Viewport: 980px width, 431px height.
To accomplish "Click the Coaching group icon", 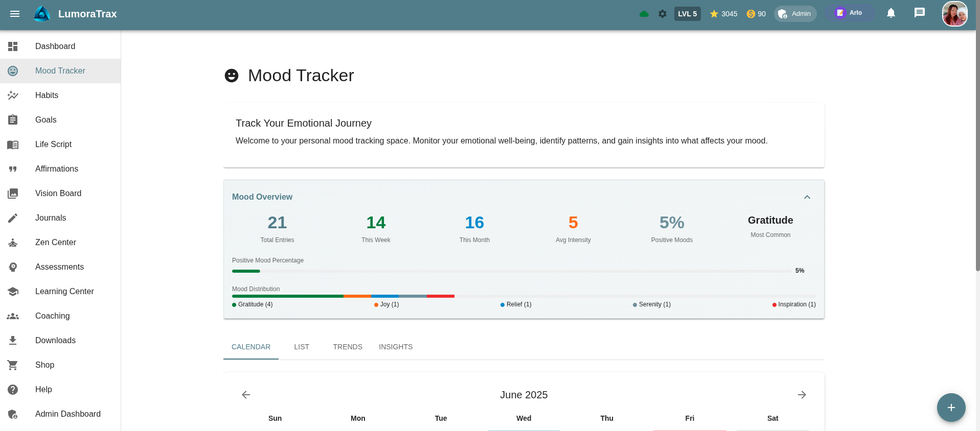I will (x=13, y=316).
